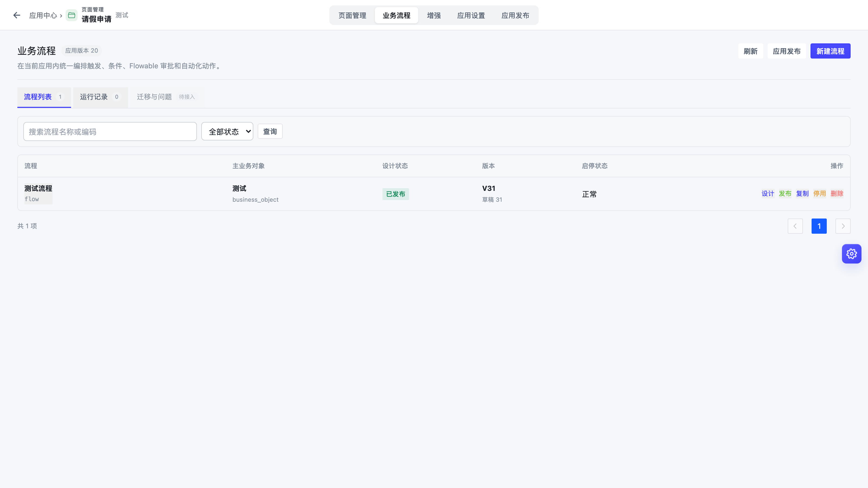Click the 应用中心 breadcrumb link

(x=43, y=15)
